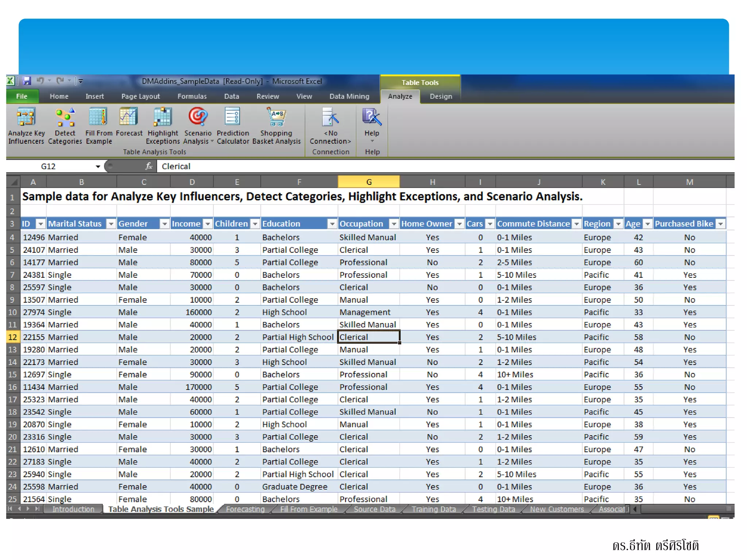The height and width of the screenshot is (560, 747).
Task: Expand the Scenario Analysis dropdown
Action: pos(212,141)
